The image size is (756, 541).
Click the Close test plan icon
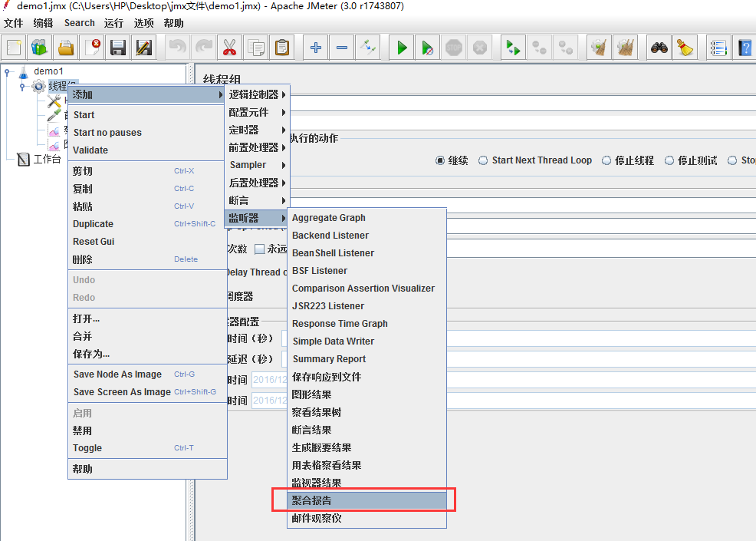(x=92, y=48)
